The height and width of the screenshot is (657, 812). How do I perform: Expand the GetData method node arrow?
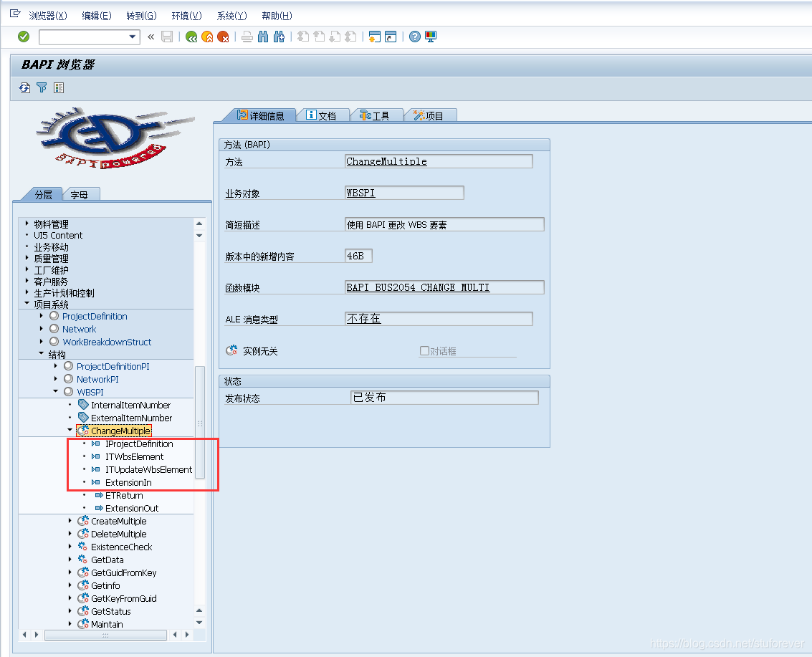click(70, 559)
